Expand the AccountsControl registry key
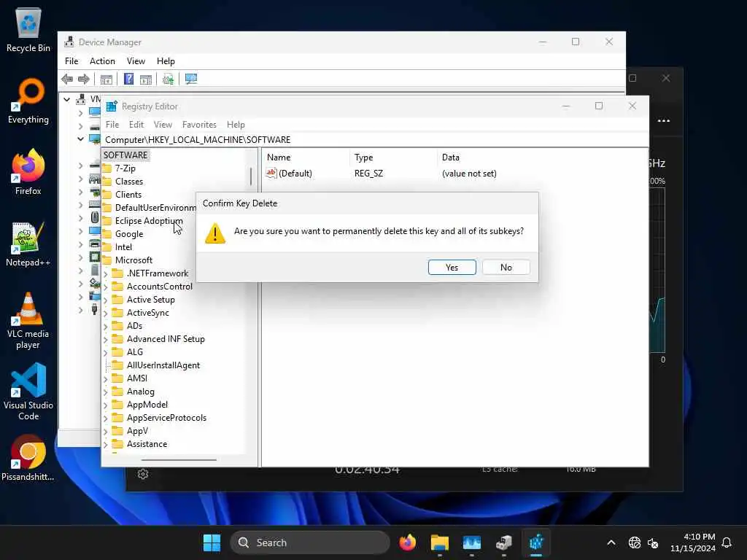The image size is (747, 560). [106, 287]
